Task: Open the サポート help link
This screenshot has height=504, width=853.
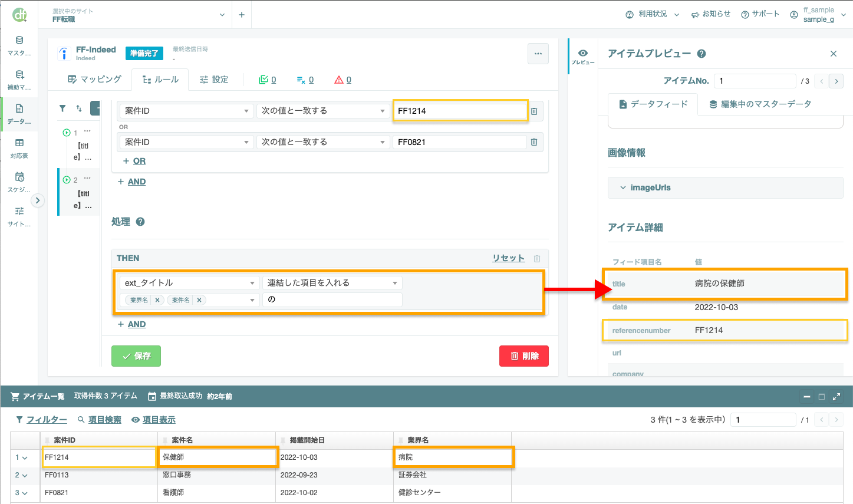Action: click(x=760, y=14)
